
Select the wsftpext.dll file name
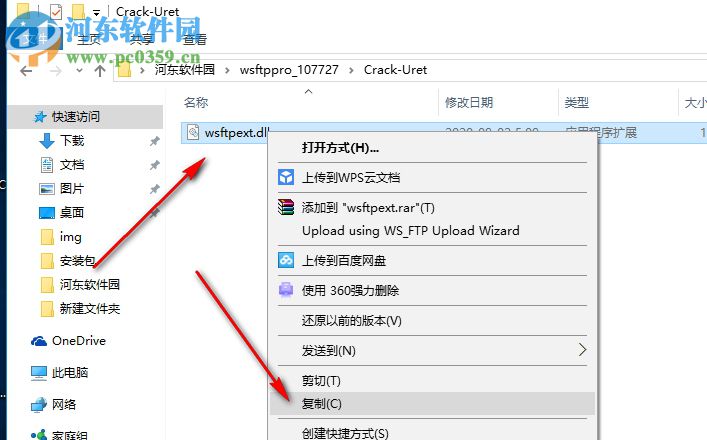pos(237,133)
